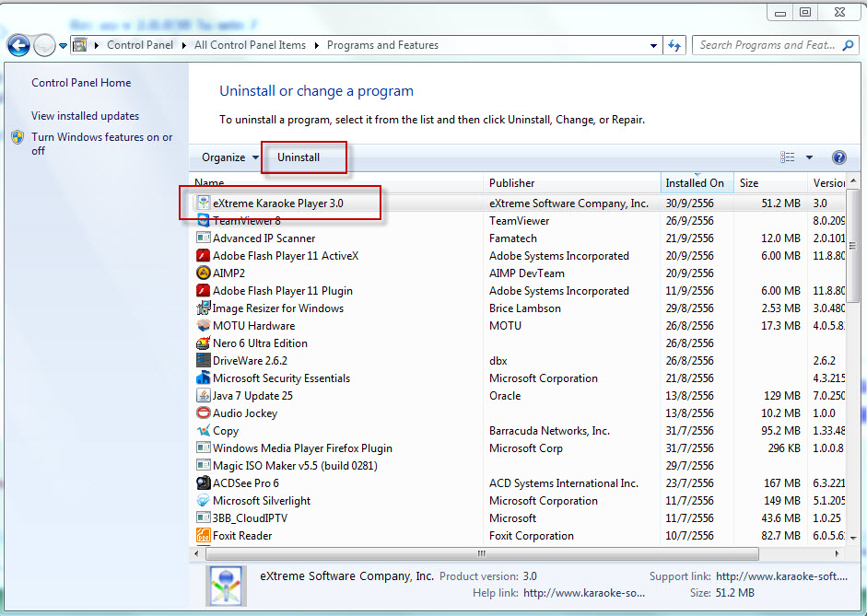Screen dimensions: 867x616
Task: Click the DriveWare 2.6.2 icon
Action: point(204,361)
